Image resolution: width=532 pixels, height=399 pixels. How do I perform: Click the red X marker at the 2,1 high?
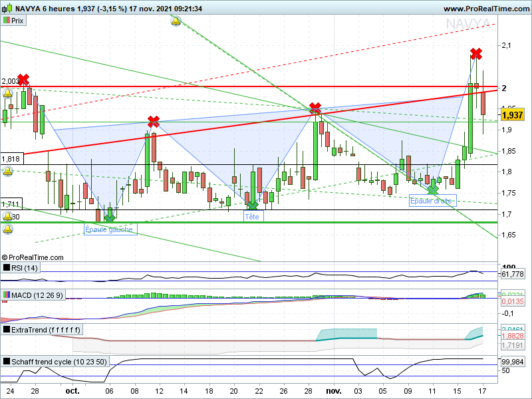pos(476,53)
